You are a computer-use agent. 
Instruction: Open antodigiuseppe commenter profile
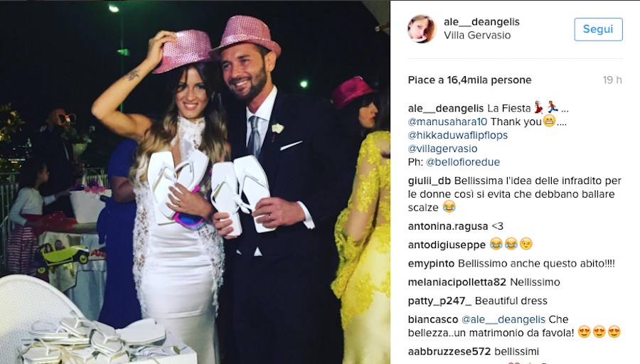click(x=447, y=245)
